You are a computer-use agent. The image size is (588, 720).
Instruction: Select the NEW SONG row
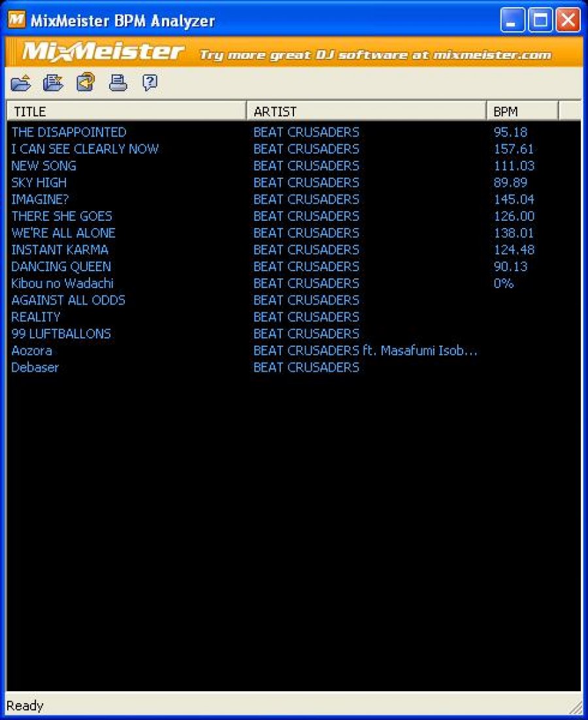(x=44, y=166)
